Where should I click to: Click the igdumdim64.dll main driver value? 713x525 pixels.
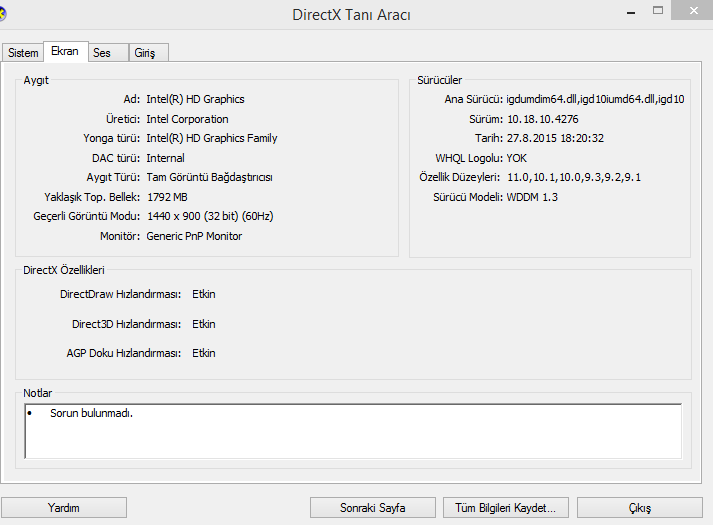595,99
